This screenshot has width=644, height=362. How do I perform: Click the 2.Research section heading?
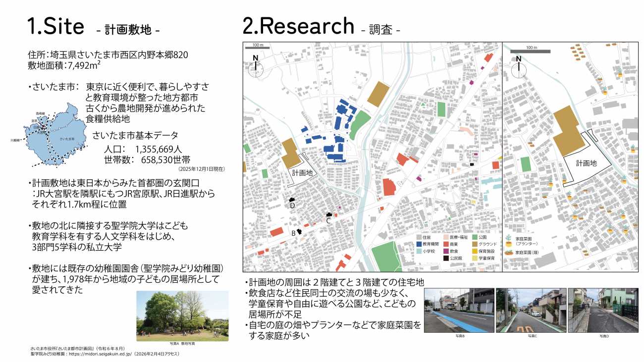[x=298, y=26]
